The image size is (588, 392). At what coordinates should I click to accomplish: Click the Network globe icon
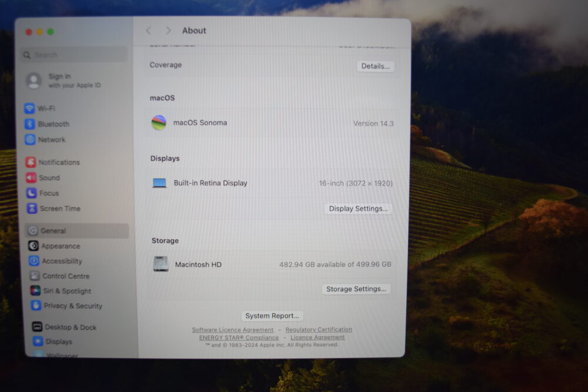[x=30, y=139]
